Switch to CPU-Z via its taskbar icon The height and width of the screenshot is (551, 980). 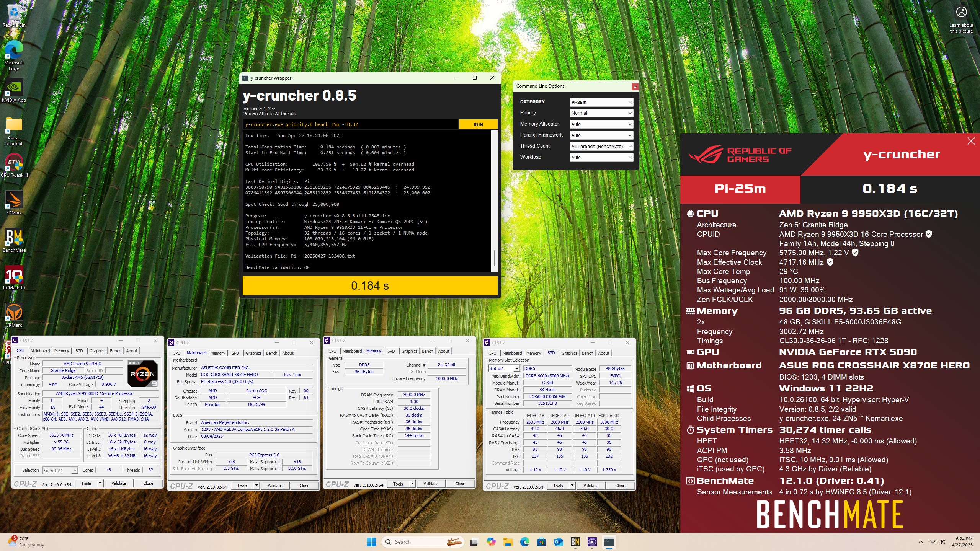pyautogui.click(x=592, y=542)
